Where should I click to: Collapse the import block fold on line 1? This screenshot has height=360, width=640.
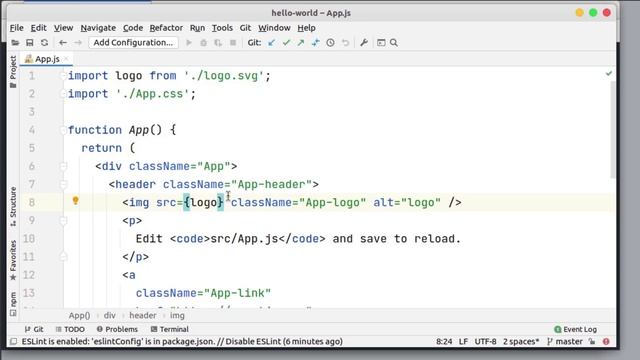pyautogui.click(x=63, y=76)
